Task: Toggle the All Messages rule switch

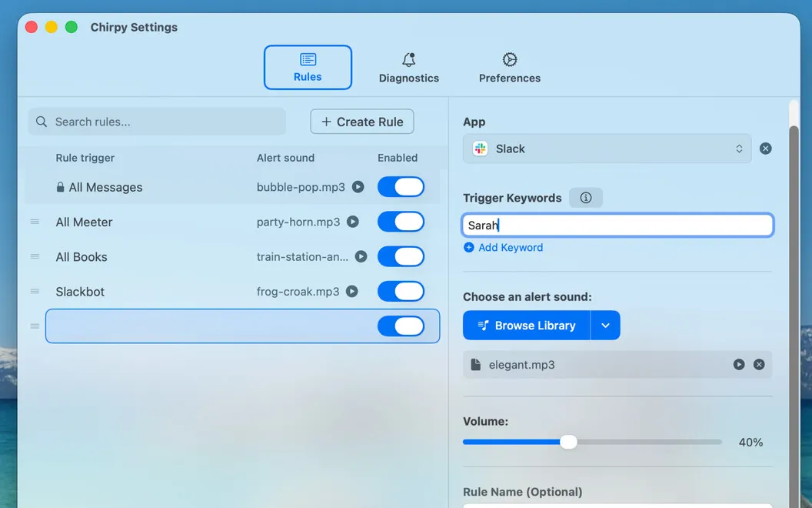Action: pos(401,186)
